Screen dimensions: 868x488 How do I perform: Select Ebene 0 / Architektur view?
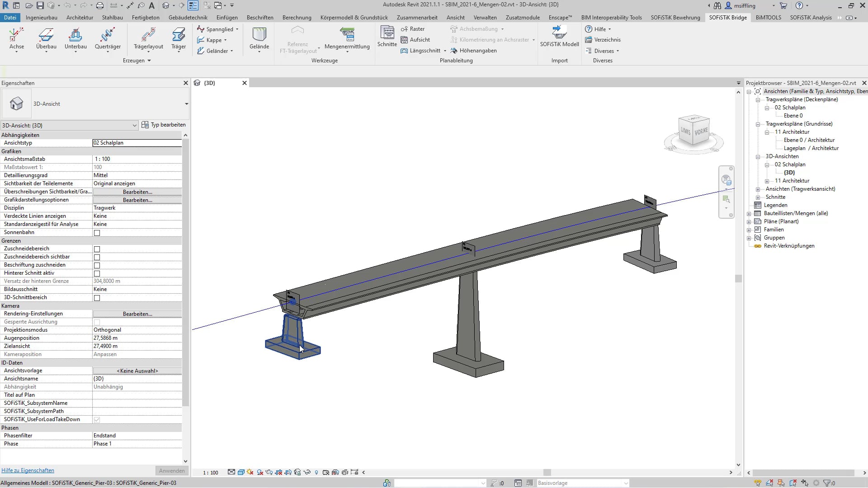[x=809, y=140]
